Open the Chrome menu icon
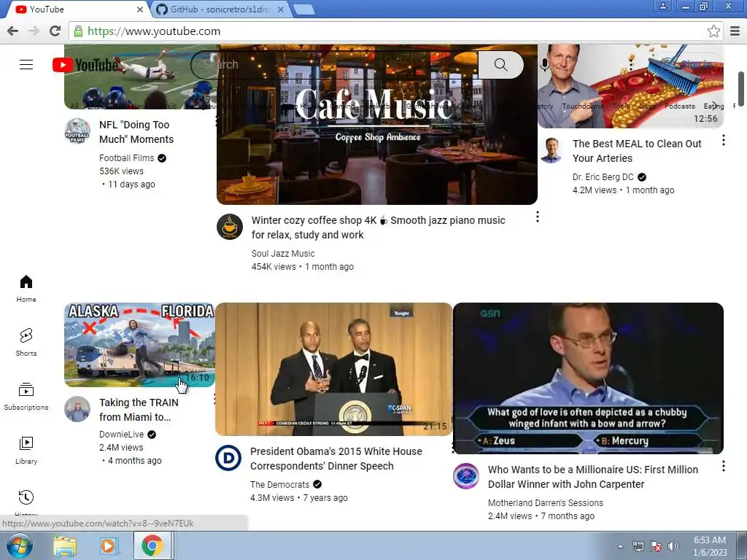Image resolution: width=747 pixels, height=560 pixels. pyautogui.click(x=735, y=31)
